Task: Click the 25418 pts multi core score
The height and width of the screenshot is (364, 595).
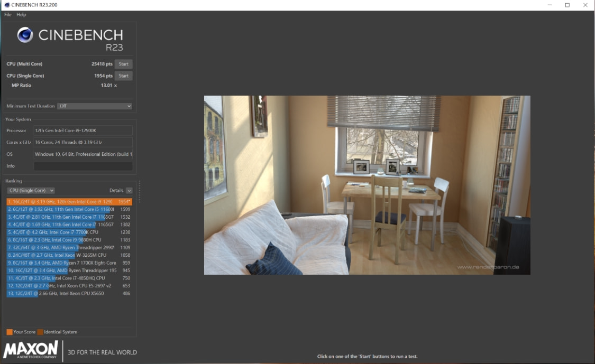Action: coord(102,64)
